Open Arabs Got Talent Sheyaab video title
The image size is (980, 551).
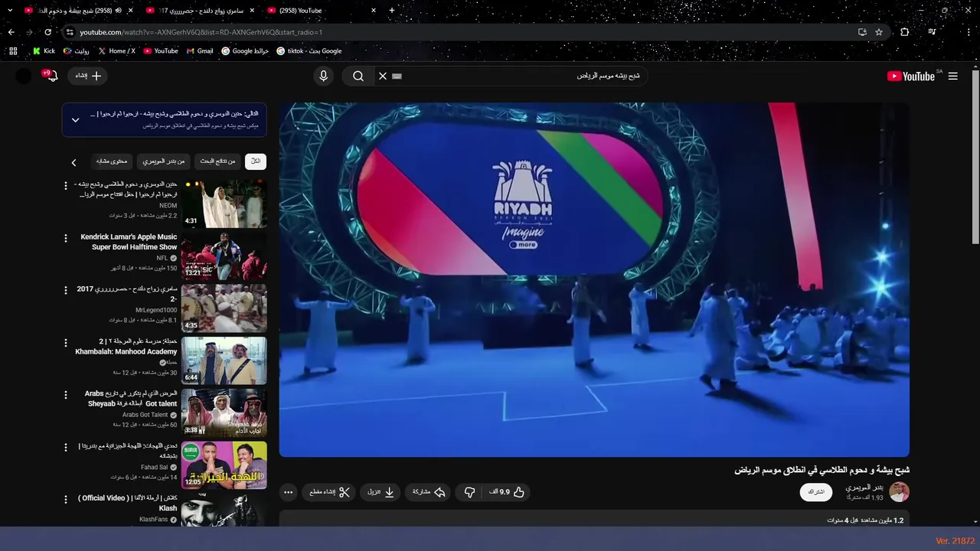130,398
